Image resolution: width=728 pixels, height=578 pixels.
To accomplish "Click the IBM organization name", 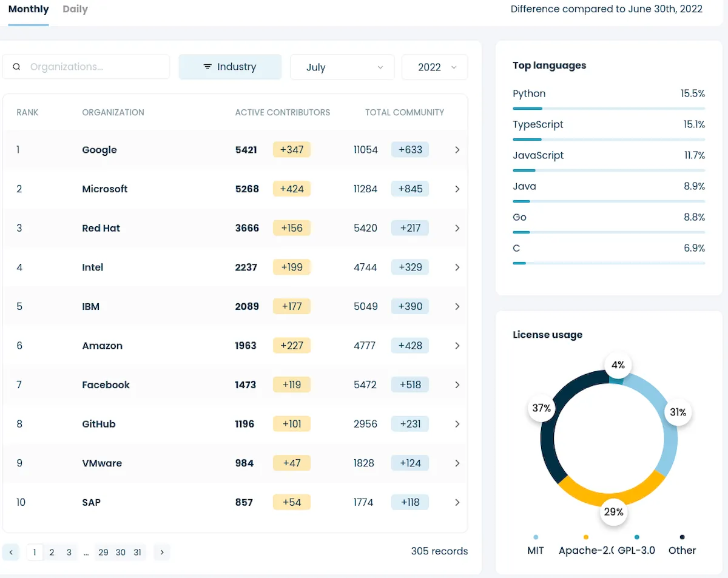I will tap(91, 306).
